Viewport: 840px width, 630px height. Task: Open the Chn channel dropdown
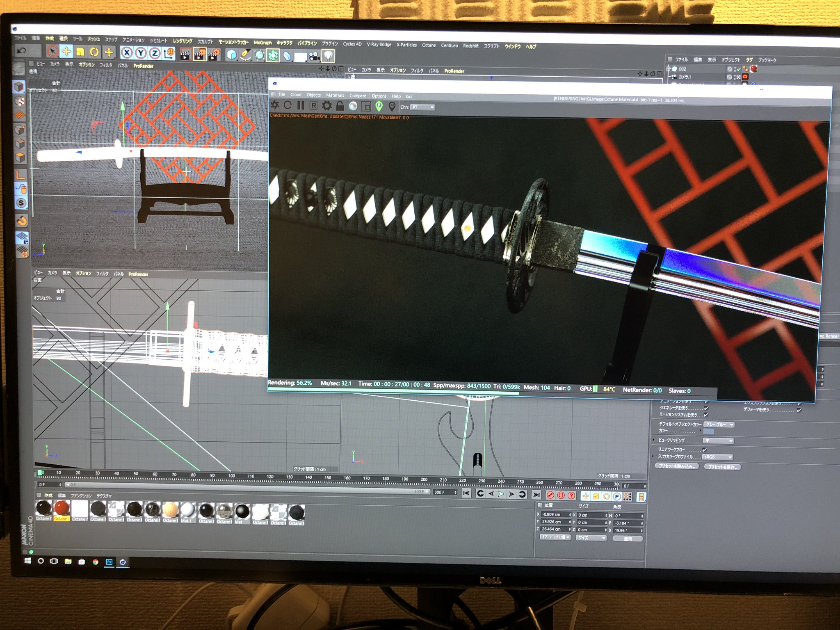tap(423, 107)
